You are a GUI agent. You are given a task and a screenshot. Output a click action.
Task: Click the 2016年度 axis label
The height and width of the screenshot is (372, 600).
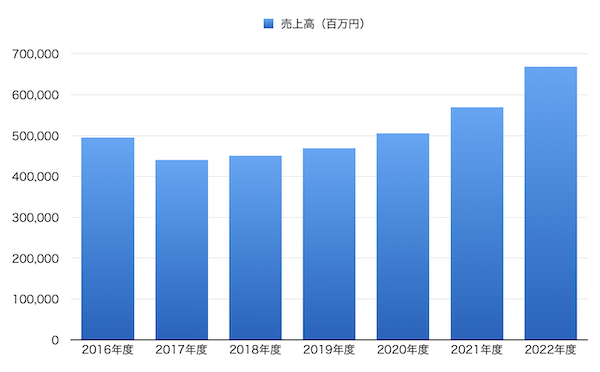point(108,350)
